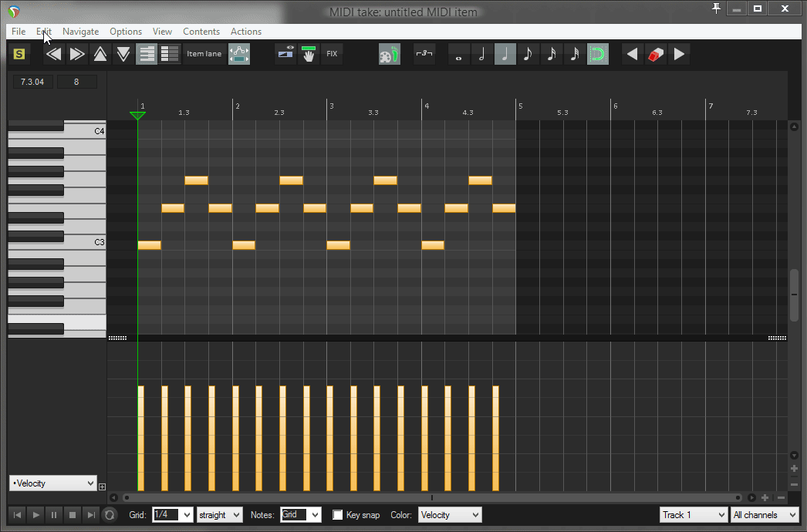
Task: Open the Navigate menu
Action: point(81,32)
